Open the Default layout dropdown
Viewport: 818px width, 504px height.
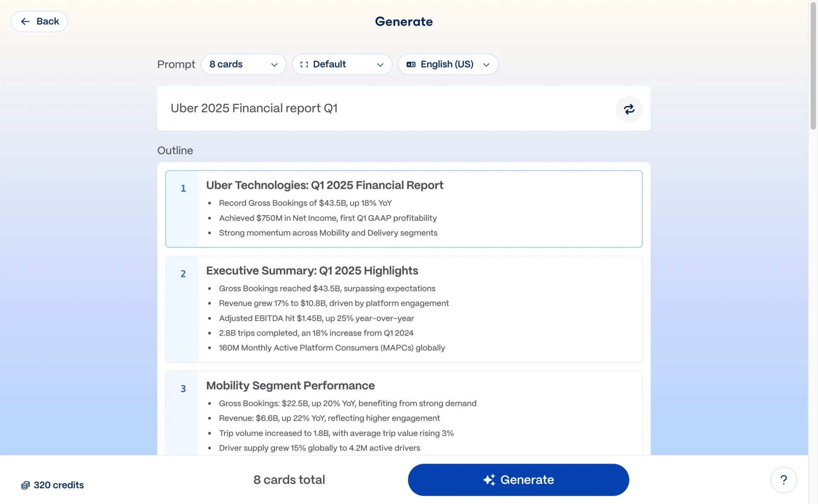[342, 64]
